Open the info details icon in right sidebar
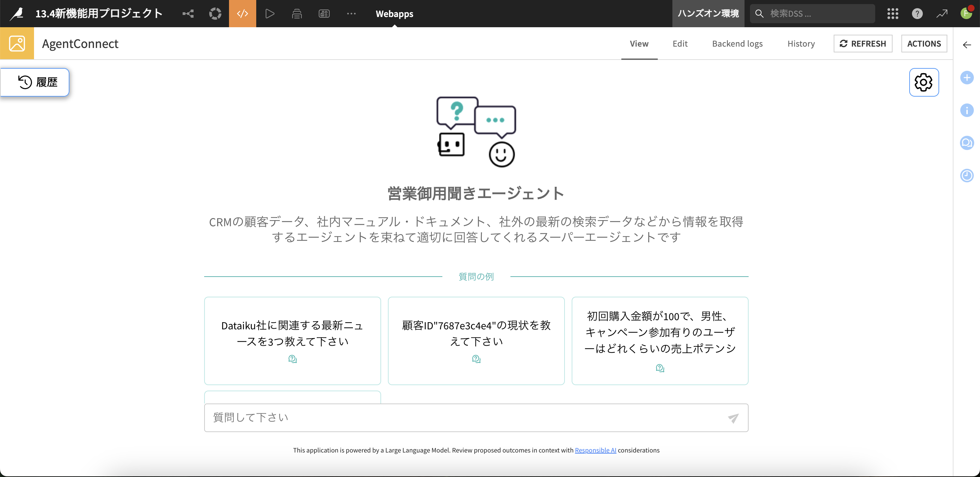980x477 pixels. [967, 110]
